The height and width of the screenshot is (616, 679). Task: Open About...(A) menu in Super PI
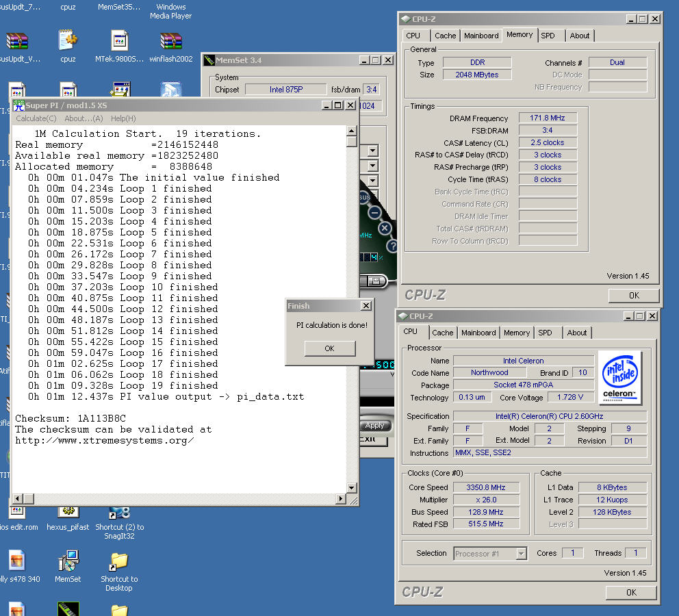pos(84,118)
